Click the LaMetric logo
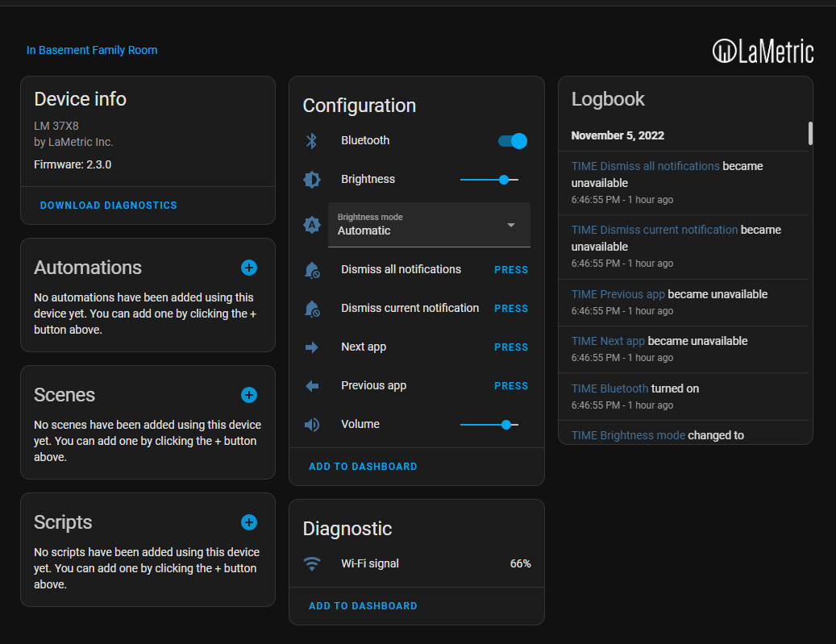Viewport: 836px width, 644px height. pyautogui.click(x=763, y=51)
